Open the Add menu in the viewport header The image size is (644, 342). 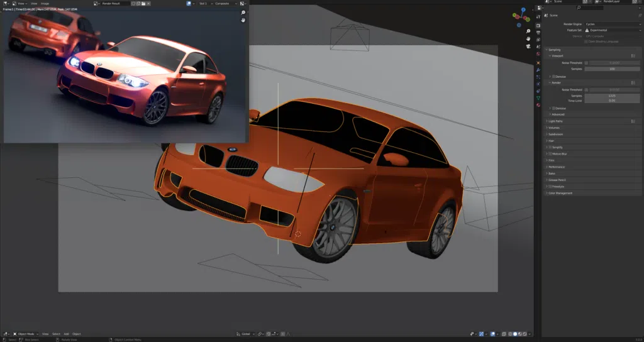coord(66,334)
